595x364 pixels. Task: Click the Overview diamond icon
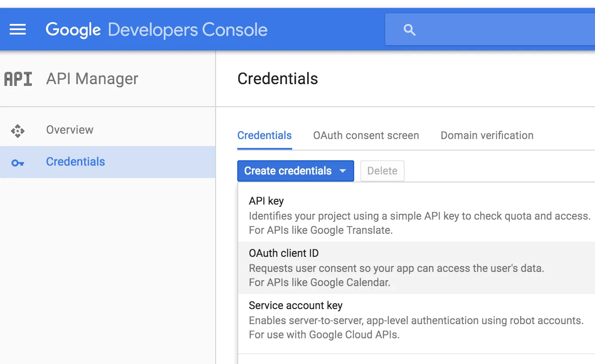tap(18, 131)
